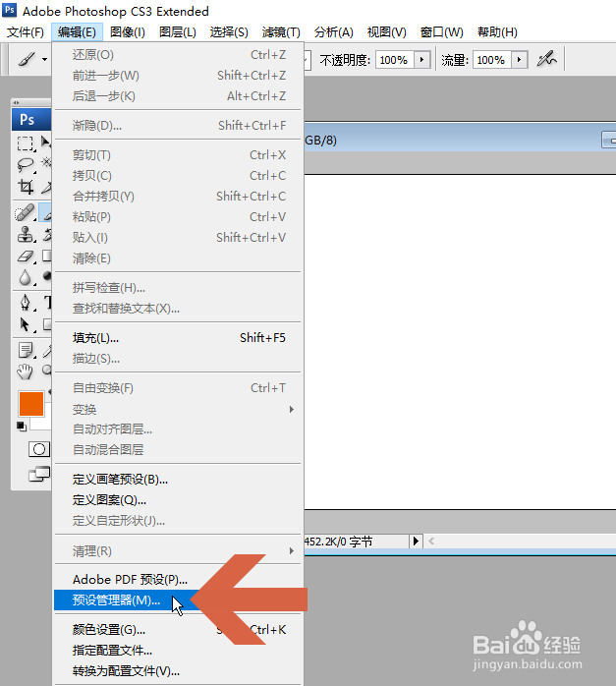This screenshot has width=616, height=686.
Task: Select the Blur tool
Action: coord(25,277)
